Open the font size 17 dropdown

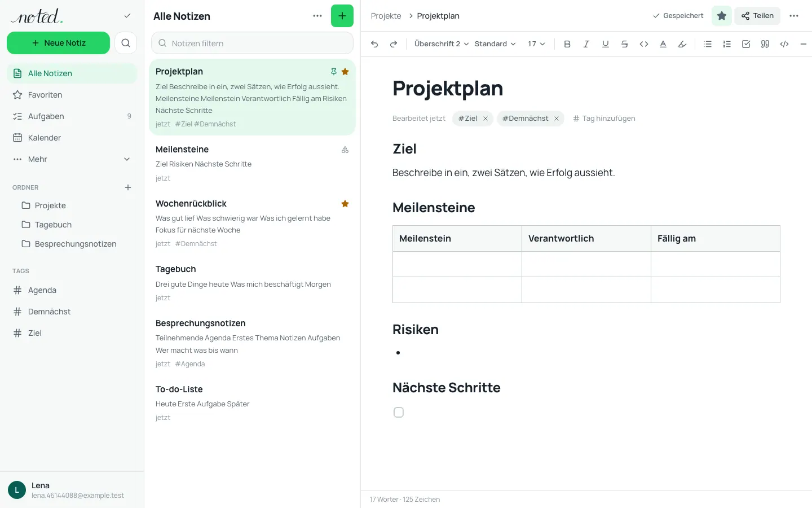(x=536, y=44)
